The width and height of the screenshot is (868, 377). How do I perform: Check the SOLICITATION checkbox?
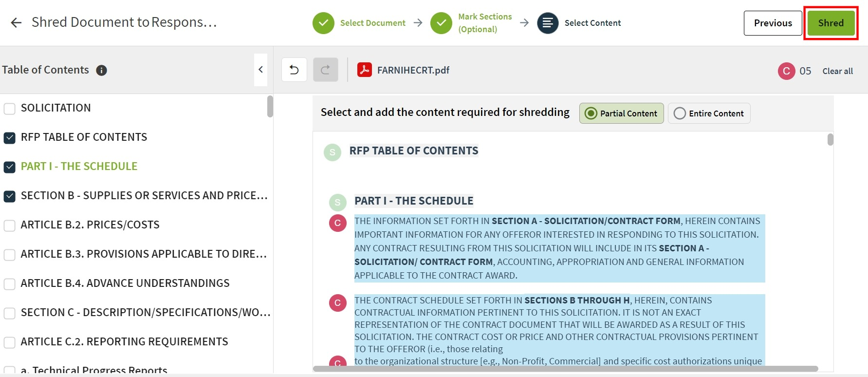tap(10, 108)
